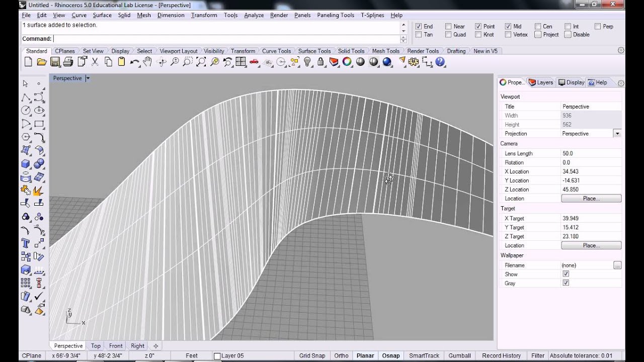Enable the Near osnap checkbox

[x=448, y=26]
